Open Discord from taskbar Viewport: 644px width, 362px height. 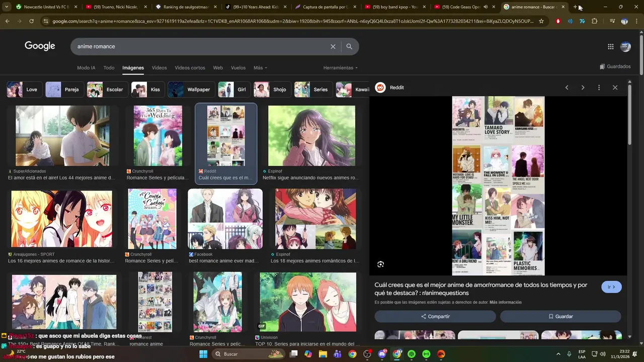(382, 354)
